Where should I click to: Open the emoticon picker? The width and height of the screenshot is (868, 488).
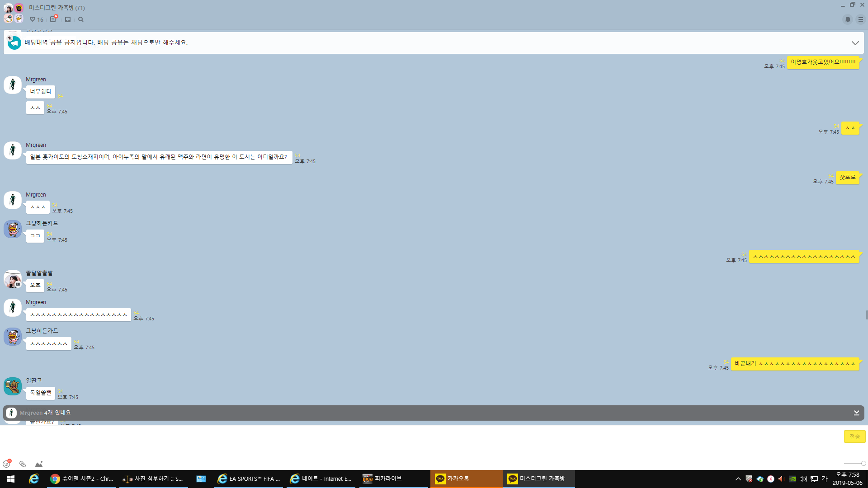click(x=6, y=464)
